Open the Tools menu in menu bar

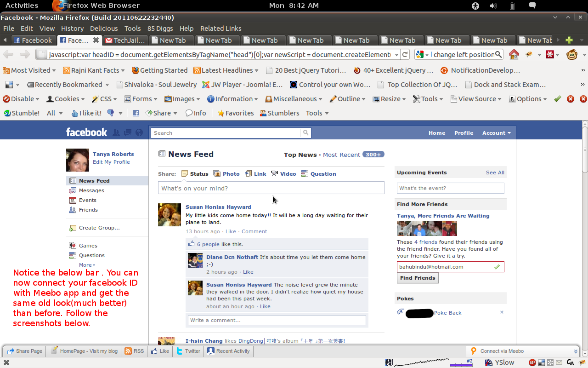(x=133, y=29)
